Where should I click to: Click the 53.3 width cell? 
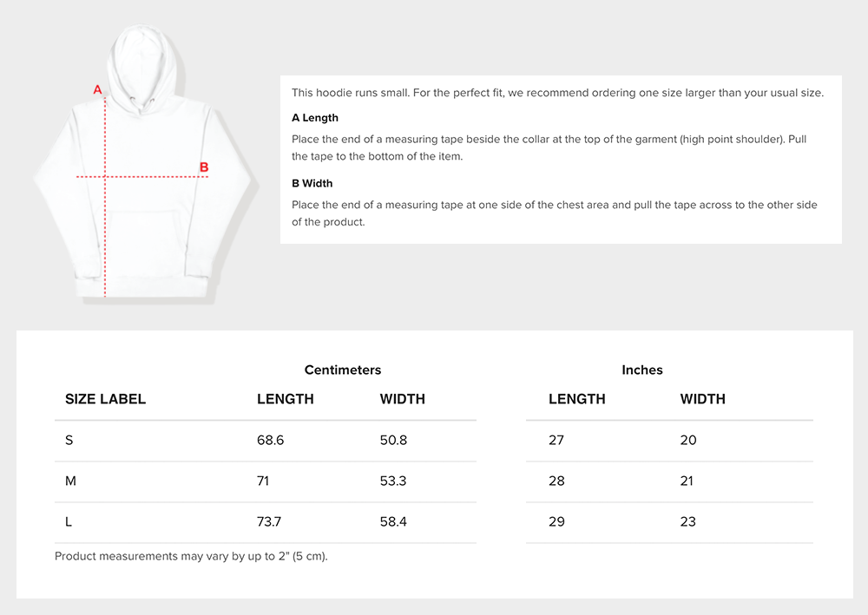393,481
